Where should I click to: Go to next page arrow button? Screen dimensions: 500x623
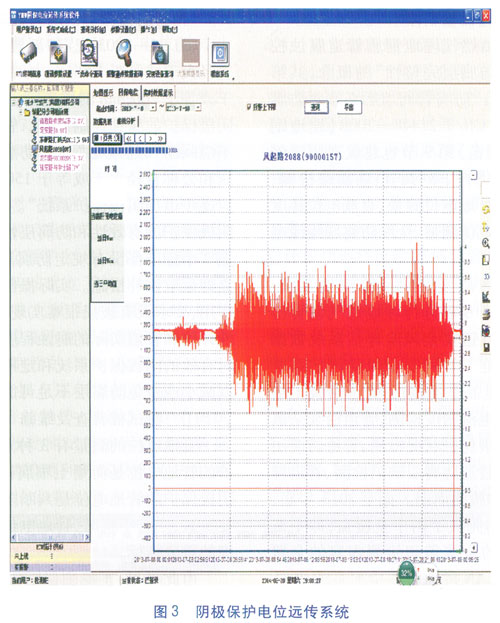pyautogui.click(x=150, y=138)
